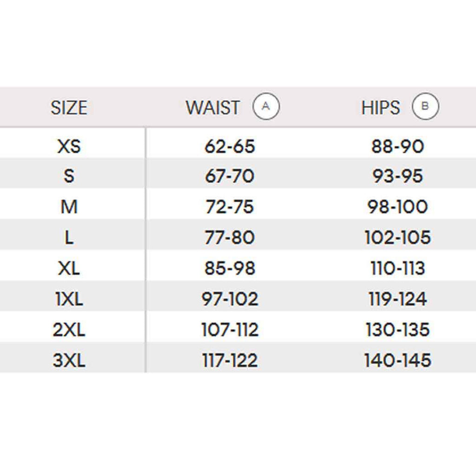Select the 72-75 waist value
The width and height of the screenshot is (476, 476).
click(230, 207)
